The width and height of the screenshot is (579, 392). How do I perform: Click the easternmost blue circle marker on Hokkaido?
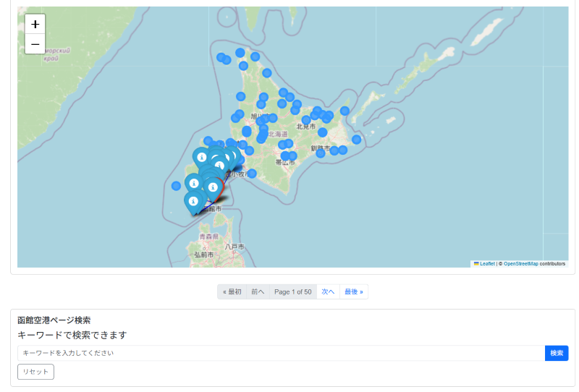(x=356, y=140)
